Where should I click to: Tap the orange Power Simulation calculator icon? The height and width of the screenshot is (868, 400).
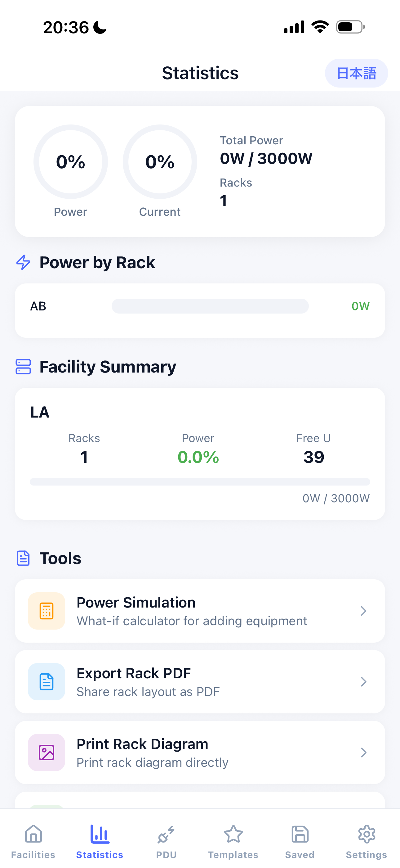coord(47,611)
